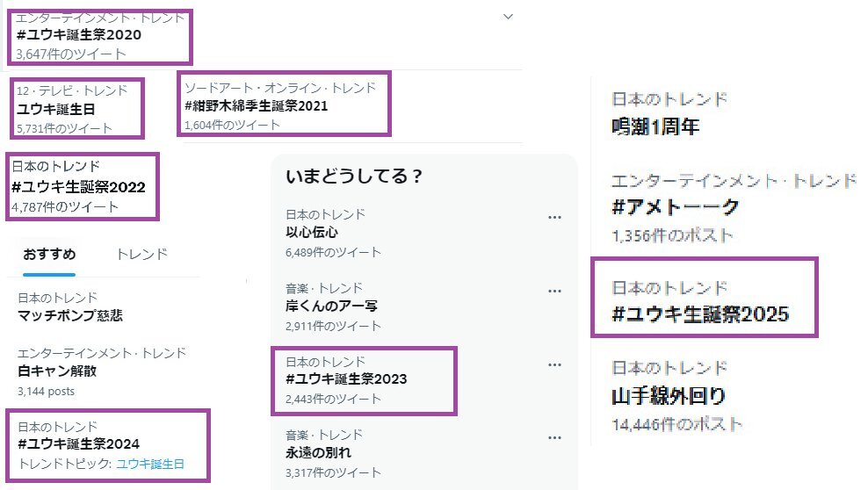Open more options for 永遠の別れ trend
The height and width of the screenshot is (490, 868).
click(554, 438)
